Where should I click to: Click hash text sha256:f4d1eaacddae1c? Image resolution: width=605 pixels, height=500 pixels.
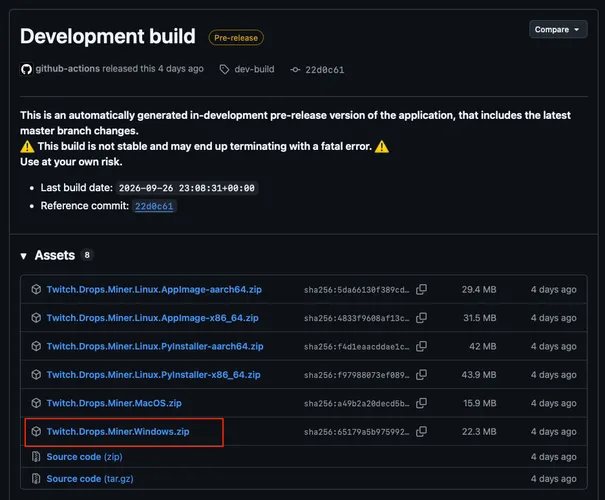pyautogui.click(x=357, y=347)
